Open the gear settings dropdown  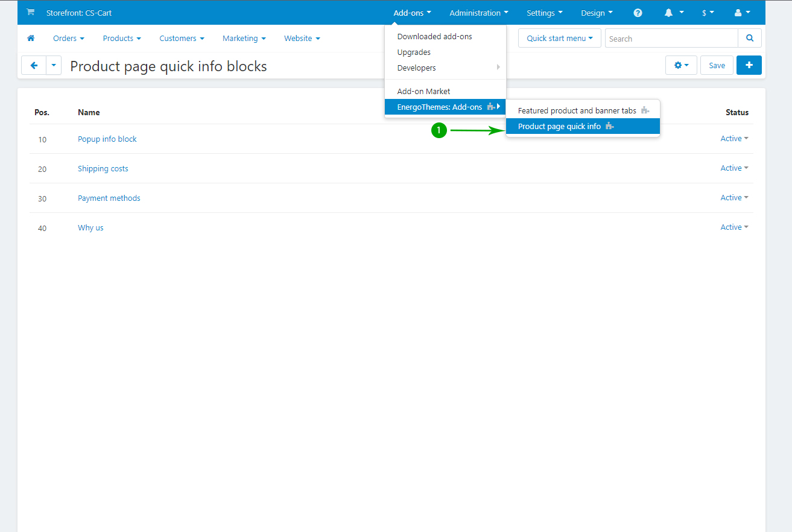[681, 65]
